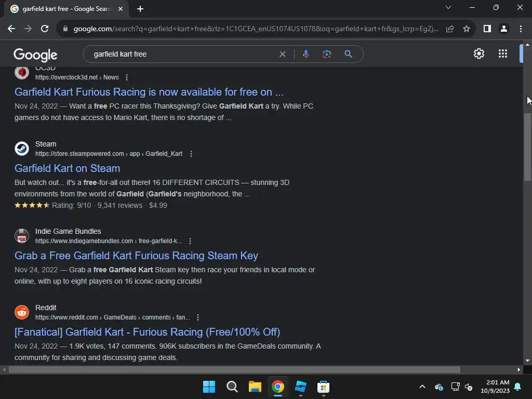This screenshot has height=399, width=532.
Task: Show hidden system tray icons
Action: [422, 387]
